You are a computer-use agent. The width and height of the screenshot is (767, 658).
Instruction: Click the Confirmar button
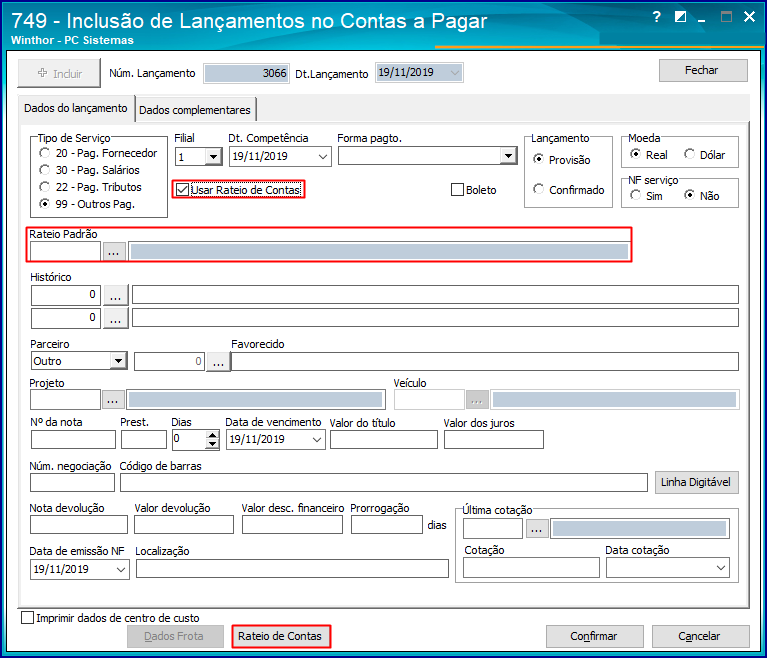point(594,636)
